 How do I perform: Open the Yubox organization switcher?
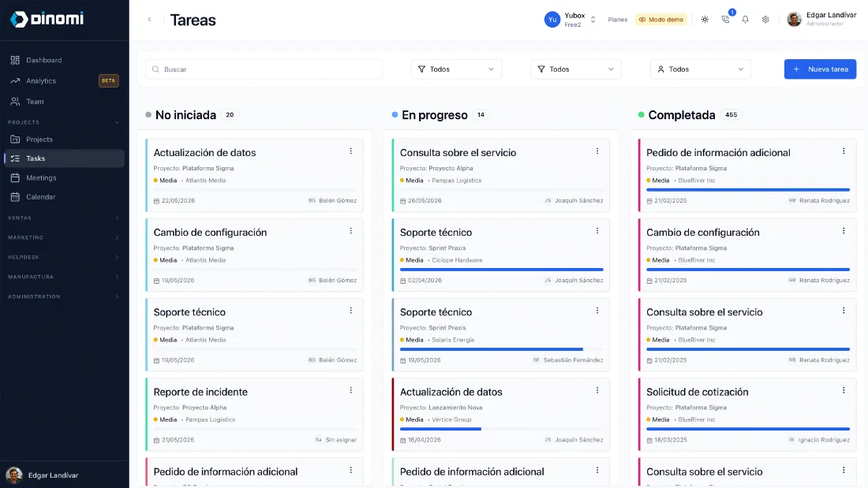[571, 20]
